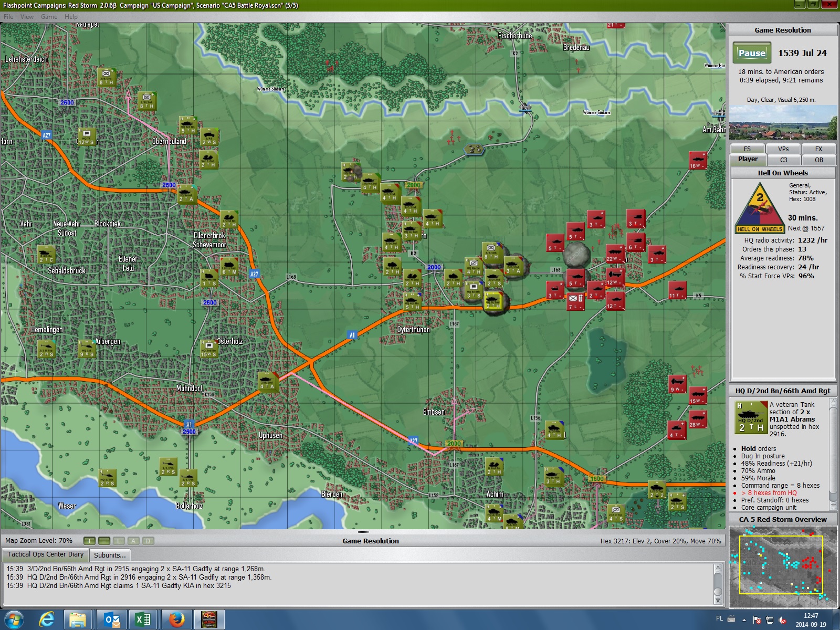The width and height of the screenshot is (840, 630).
Task: Click the 1500 victory location marker
Action: tap(597, 479)
